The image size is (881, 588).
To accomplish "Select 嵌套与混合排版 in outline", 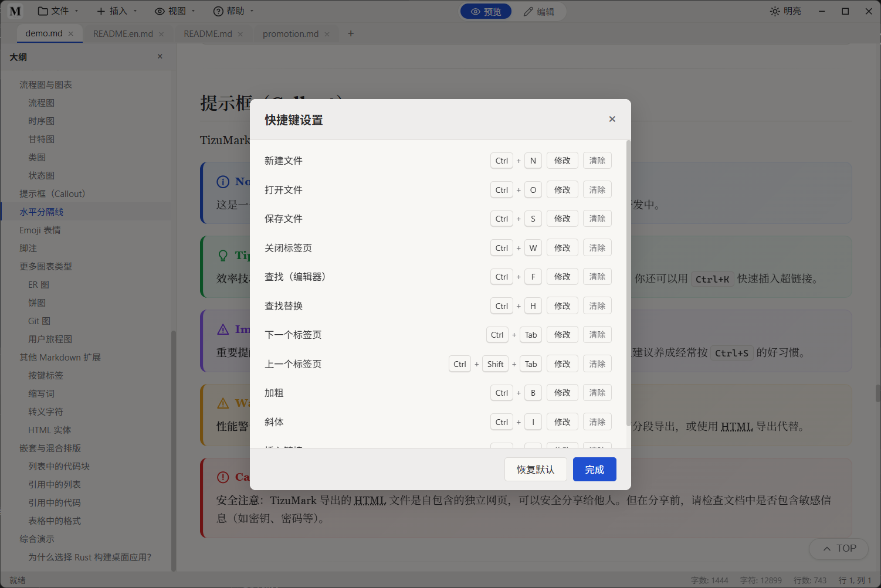I will pyautogui.click(x=50, y=448).
